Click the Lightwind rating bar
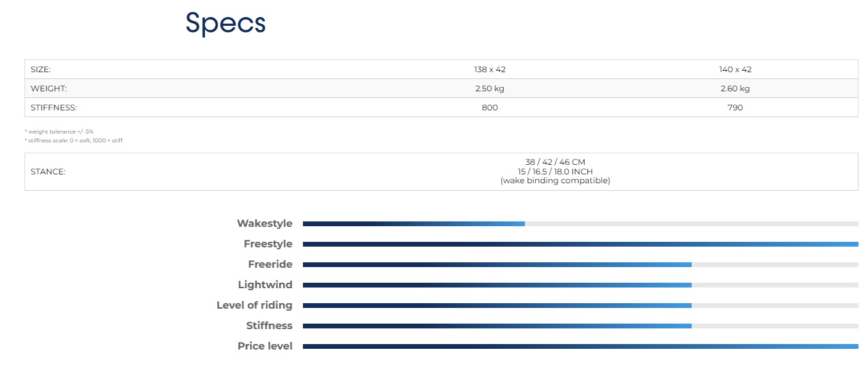The width and height of the screenshot is (868, 372). point(580,285)
